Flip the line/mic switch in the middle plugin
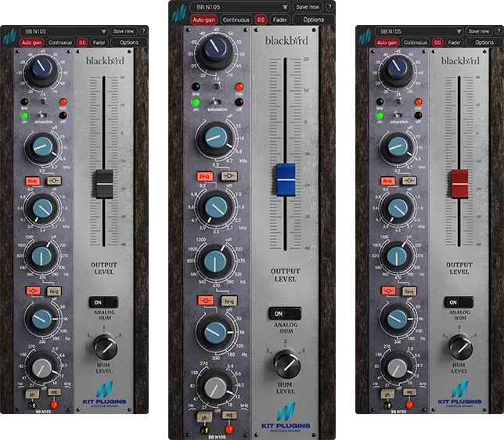Image resolution: width=504 pixels, height=440 pixels. point(218,86)
